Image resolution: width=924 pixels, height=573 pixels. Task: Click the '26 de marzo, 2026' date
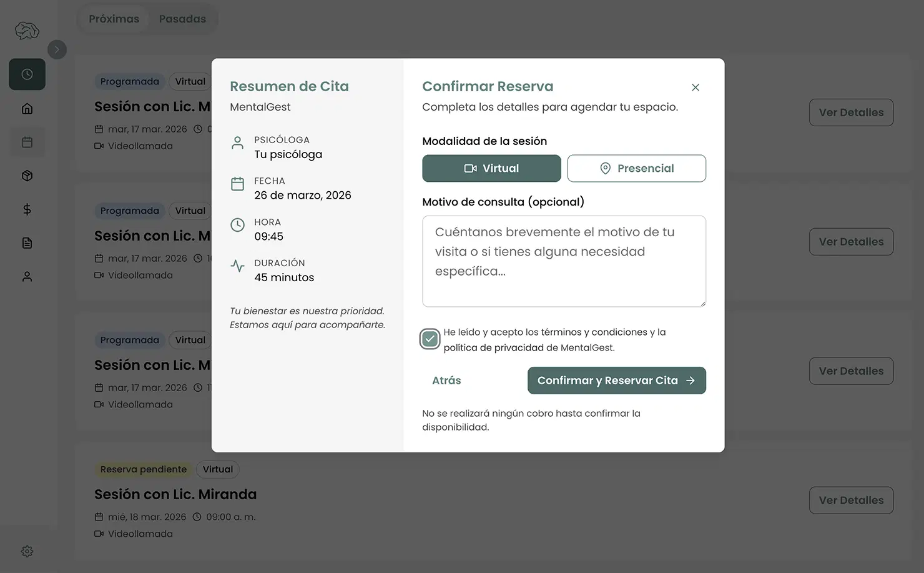point(302,195)
